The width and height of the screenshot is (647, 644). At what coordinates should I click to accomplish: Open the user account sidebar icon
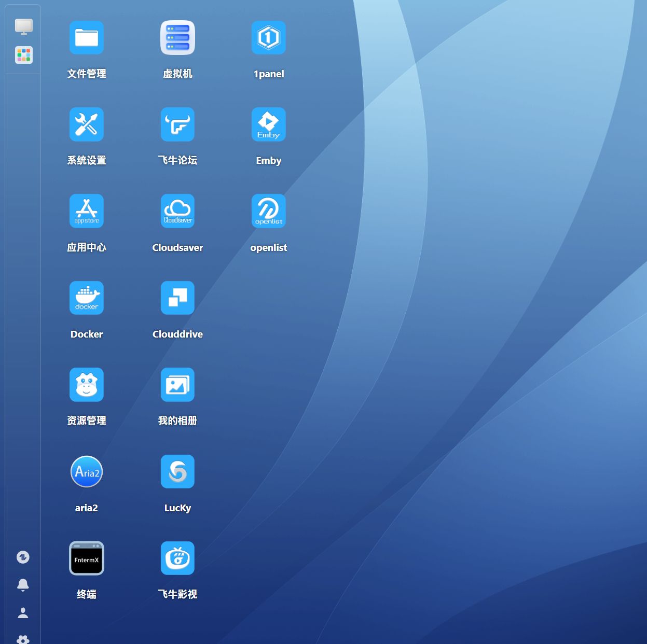pyautogui.click(x=23, y=613)
